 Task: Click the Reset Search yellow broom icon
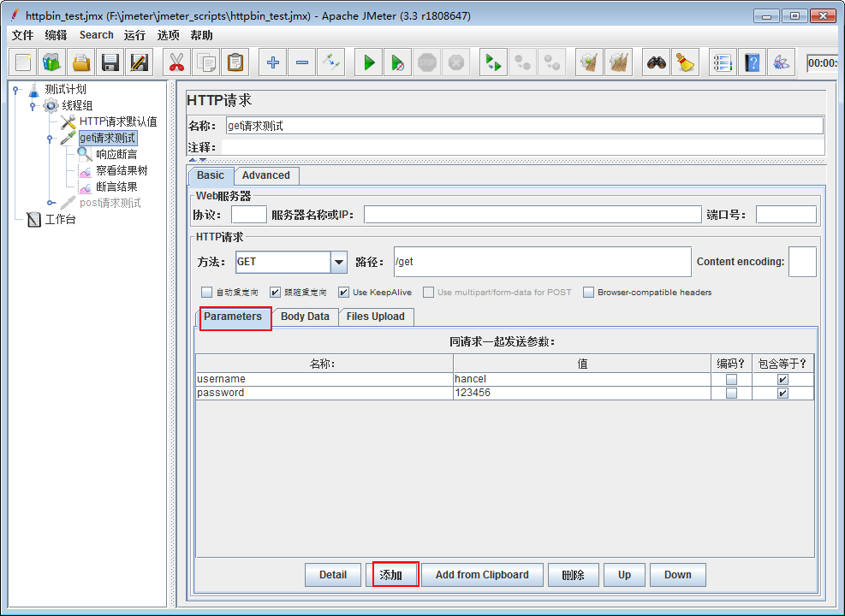686,62
